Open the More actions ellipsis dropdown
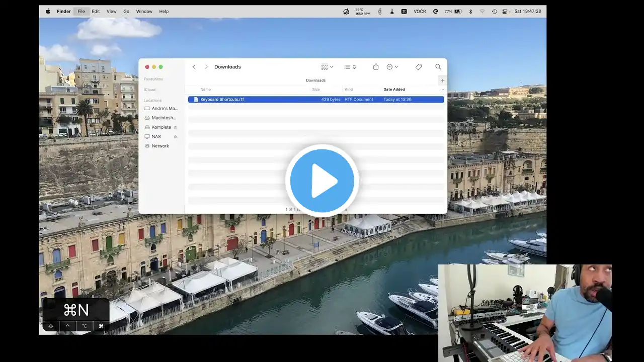The image size is (644, 362). 392,67
